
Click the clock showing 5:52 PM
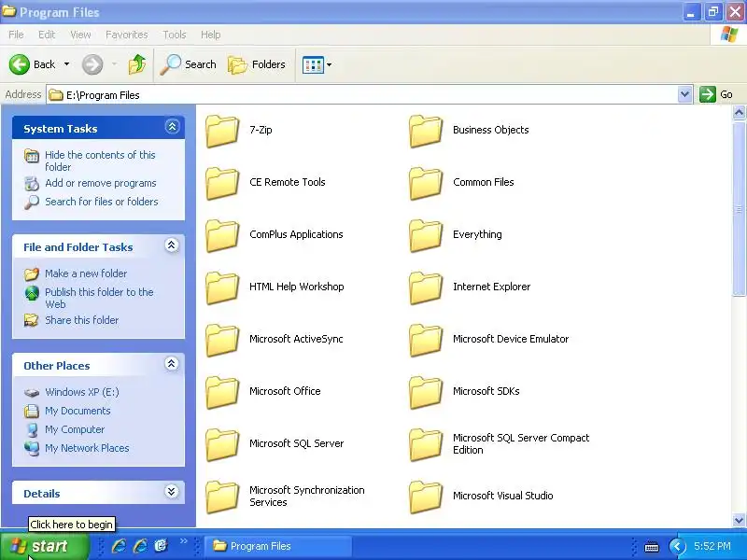[x=712, y=546]
